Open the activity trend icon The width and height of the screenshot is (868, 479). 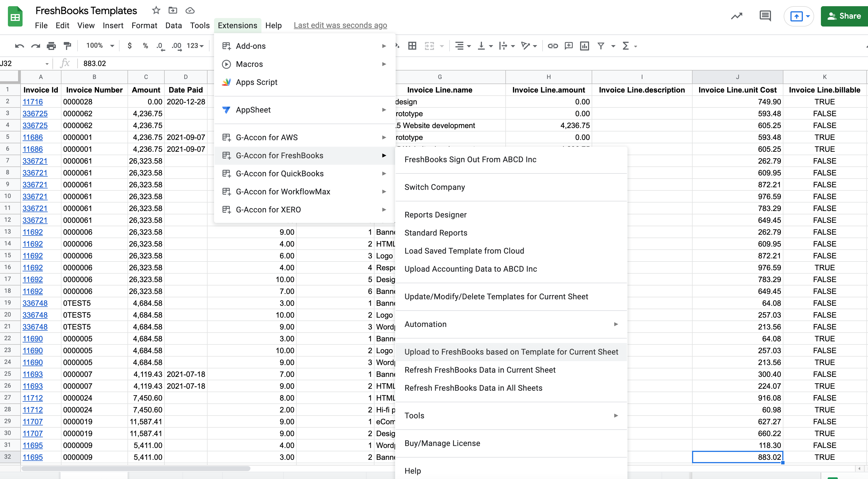pos(737,16)
